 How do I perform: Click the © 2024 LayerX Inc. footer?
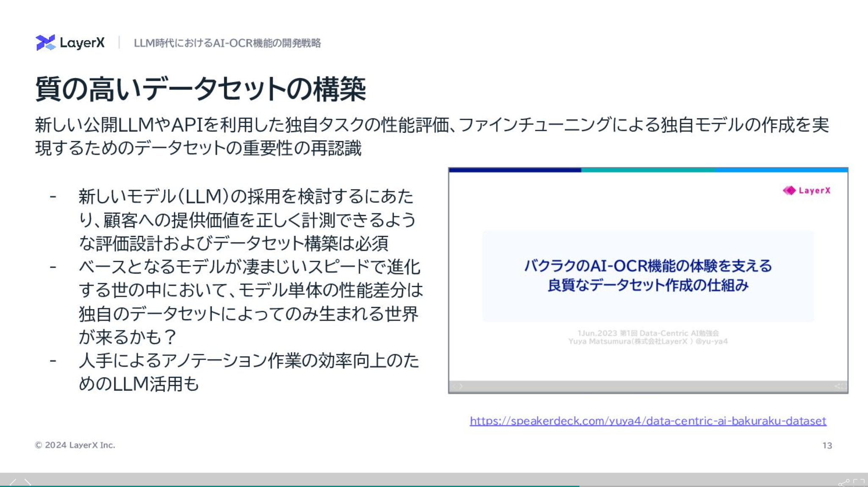(75, 445)
